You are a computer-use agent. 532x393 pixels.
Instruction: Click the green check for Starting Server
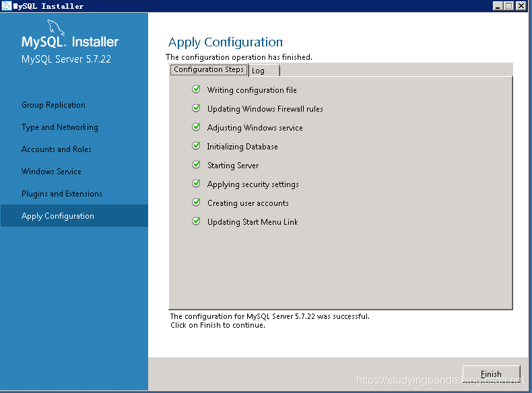click(x=196, y=165)
